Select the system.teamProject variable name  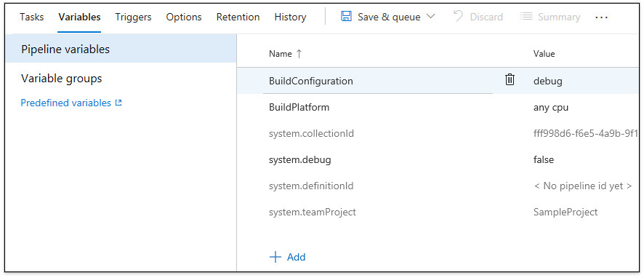pos(312,213)
